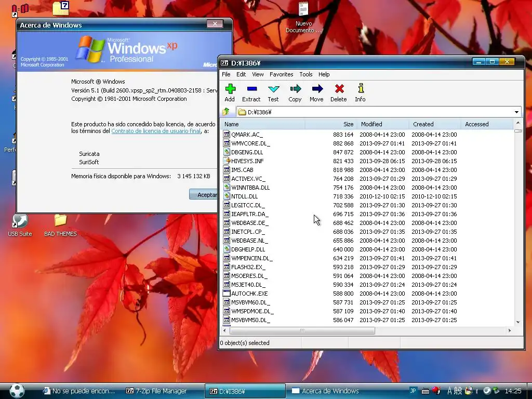The width and height of the screenshot is (532, 399).
Task: Sort by the Created column header
Action: [435, 124]
